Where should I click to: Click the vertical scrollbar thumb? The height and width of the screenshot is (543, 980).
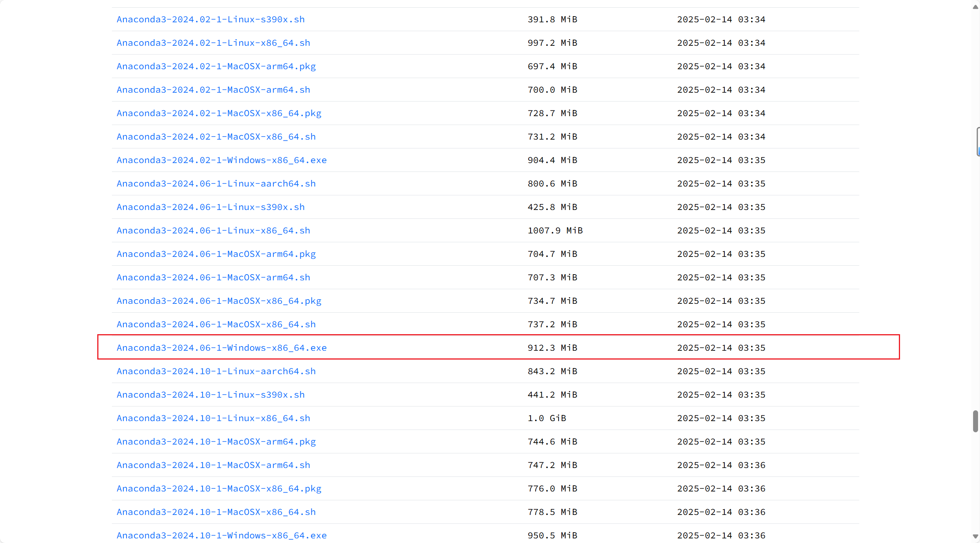click(975, 421)
